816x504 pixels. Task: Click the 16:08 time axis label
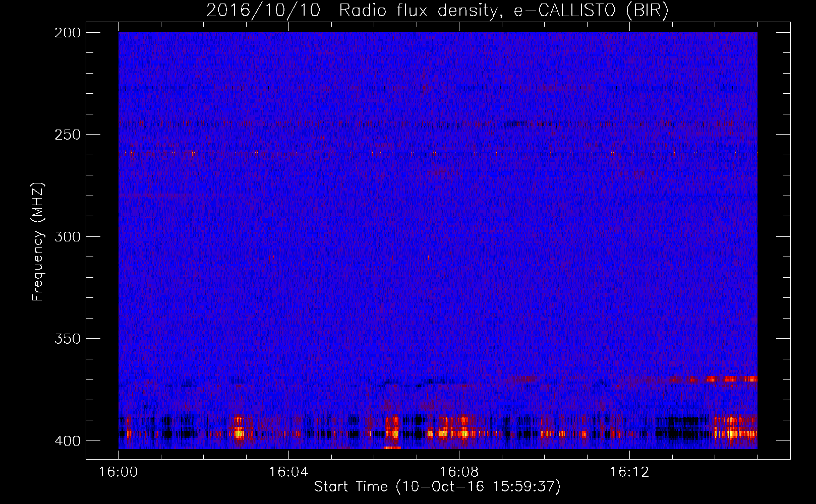[x=459, y=472]
